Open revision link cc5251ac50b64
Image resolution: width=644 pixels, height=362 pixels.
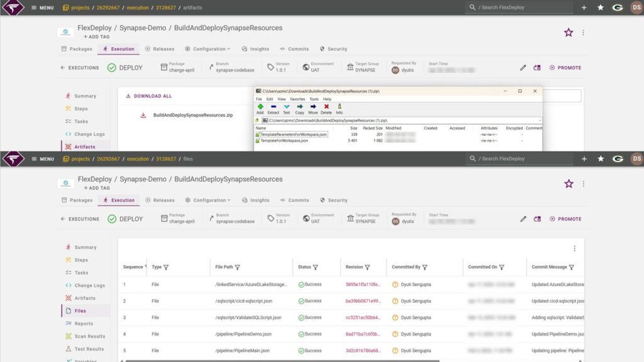click(363, 317)
